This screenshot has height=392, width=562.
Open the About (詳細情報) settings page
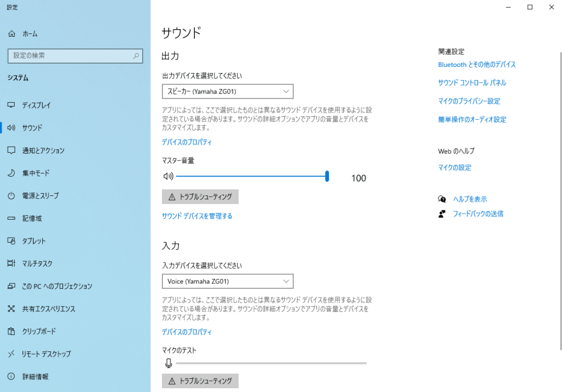coord(35,377)
